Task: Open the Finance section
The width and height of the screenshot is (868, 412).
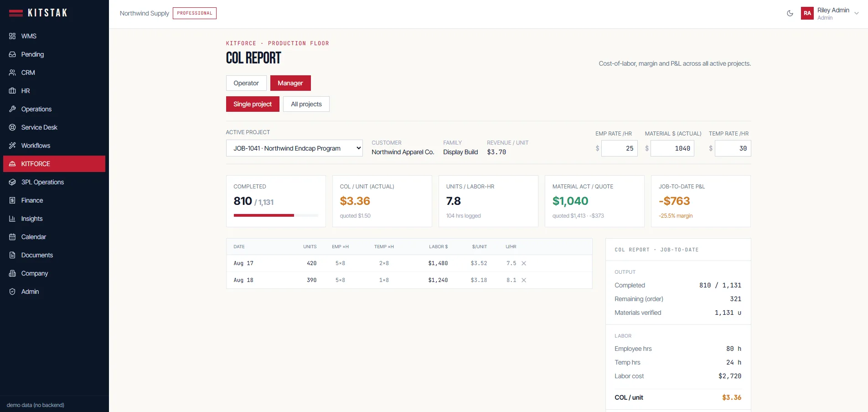Action: click(x=54, y=200)
